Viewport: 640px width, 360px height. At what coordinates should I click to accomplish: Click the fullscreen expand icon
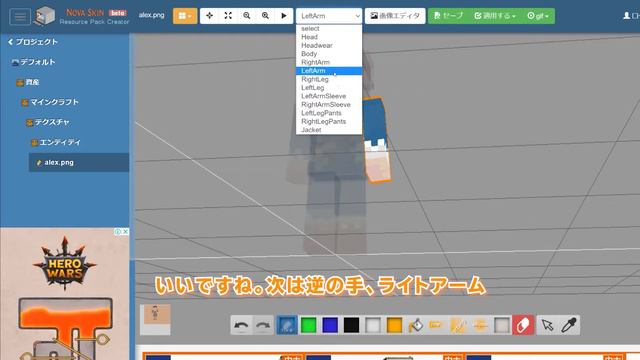228,16
